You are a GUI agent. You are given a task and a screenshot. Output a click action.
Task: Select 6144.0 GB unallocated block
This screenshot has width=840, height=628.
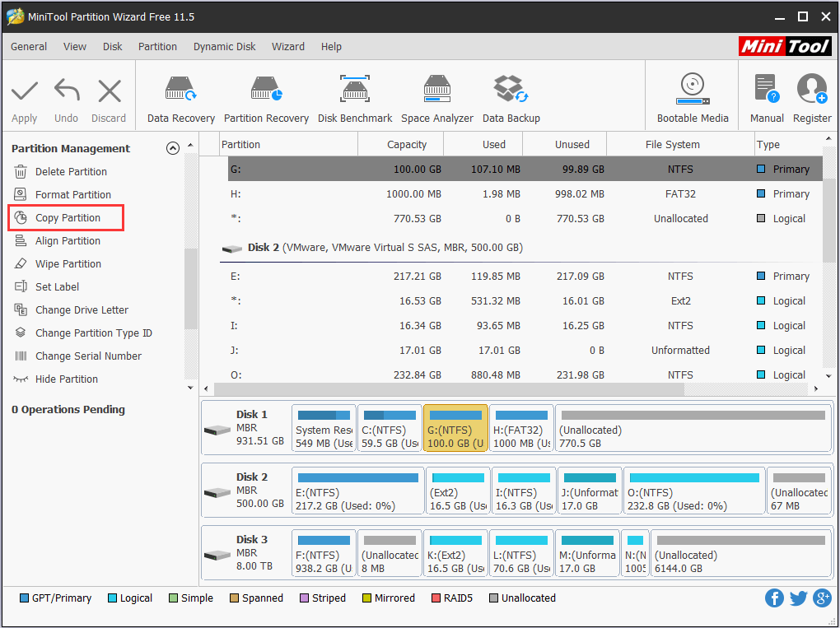tap(741, 554)
